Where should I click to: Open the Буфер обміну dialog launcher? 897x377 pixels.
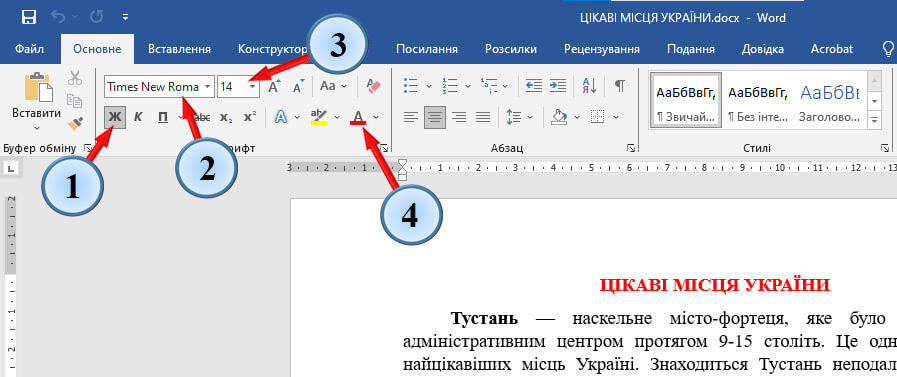pyautogui.click(x=89, y=149)
